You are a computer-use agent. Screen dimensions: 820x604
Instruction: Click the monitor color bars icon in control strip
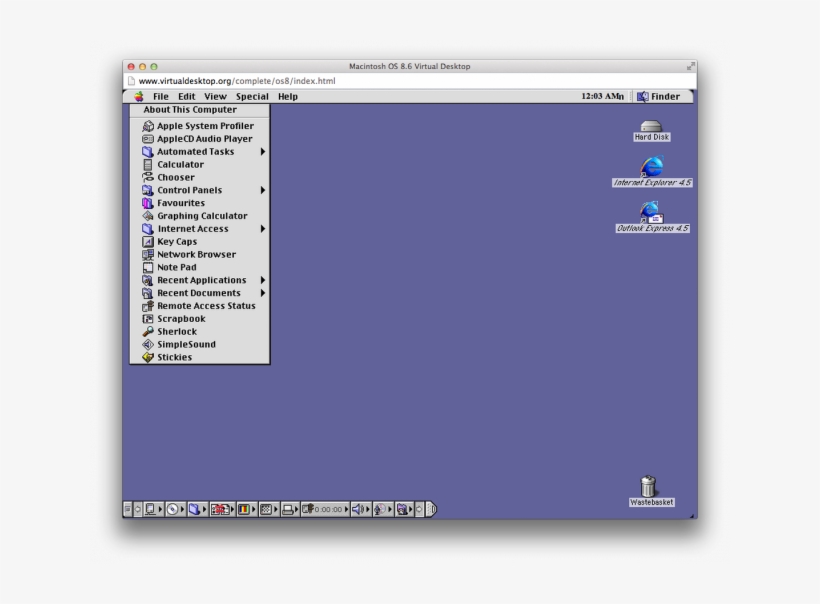243,509
